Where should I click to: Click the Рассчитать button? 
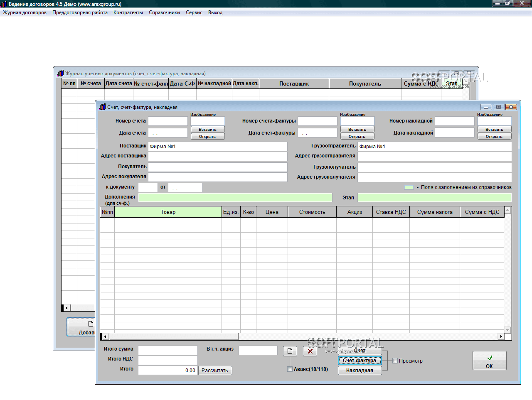click(215, 371)
